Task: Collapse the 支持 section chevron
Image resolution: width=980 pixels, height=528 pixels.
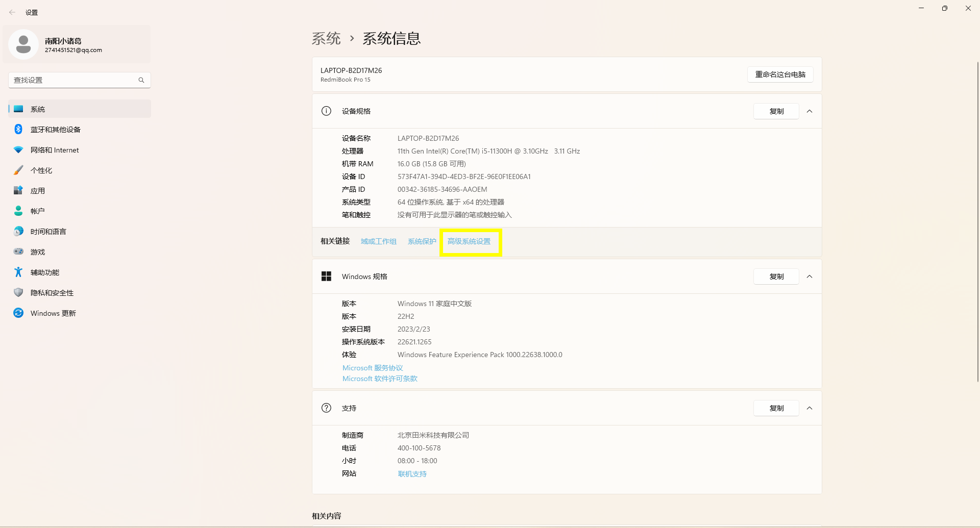Action: (x=810, y=408)
